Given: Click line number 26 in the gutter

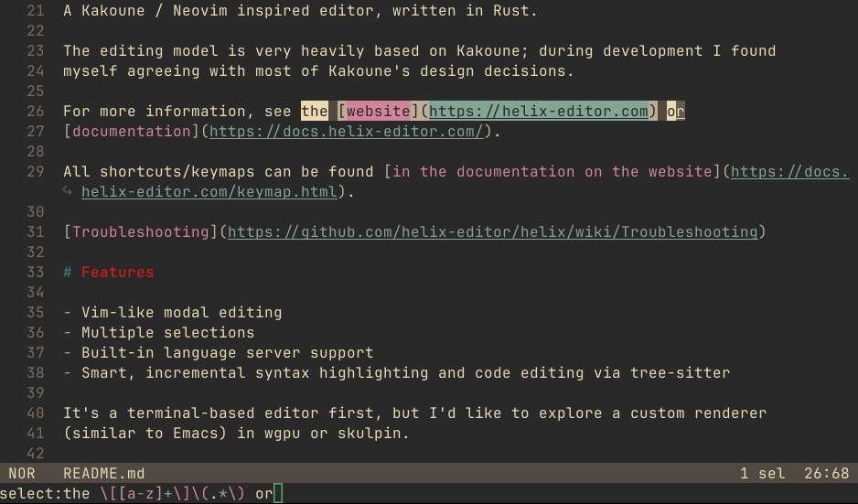Looking at the screenshot, I should pyautogui.click(x=36, y=111).
